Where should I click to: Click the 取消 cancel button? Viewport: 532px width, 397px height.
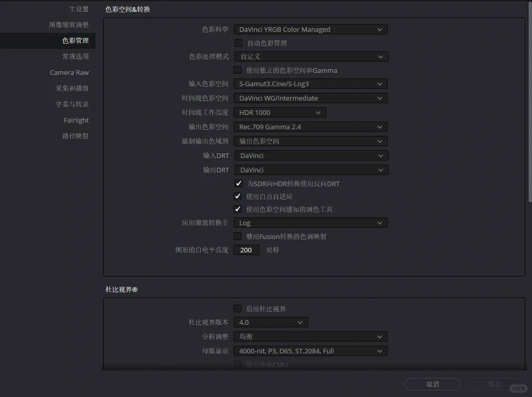432,384
